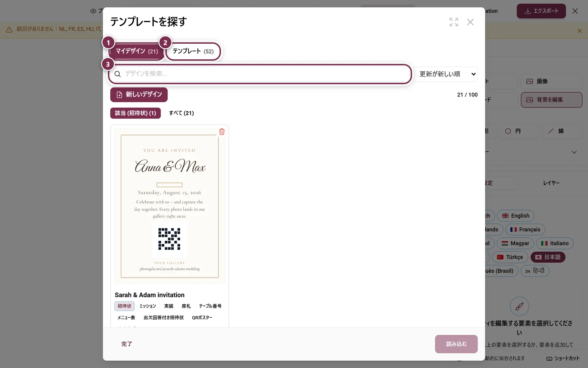Click the warning triangle icon in banner
Image resolution: width=588 pixels, height=368 pixels.
pyautogui.click(x=9, y=29)
